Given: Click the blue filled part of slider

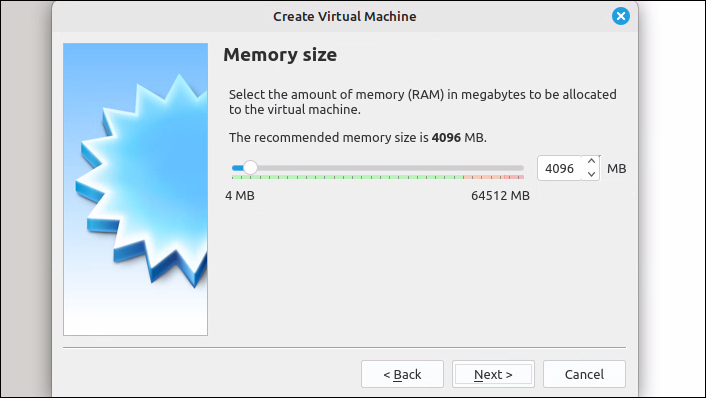Looking at the screenshot, I should click(237, 168).
